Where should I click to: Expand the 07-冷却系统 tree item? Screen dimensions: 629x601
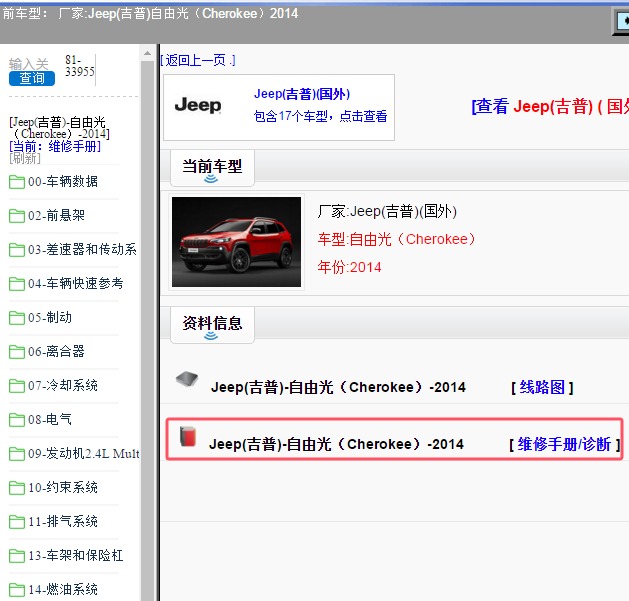coord(63,386)
